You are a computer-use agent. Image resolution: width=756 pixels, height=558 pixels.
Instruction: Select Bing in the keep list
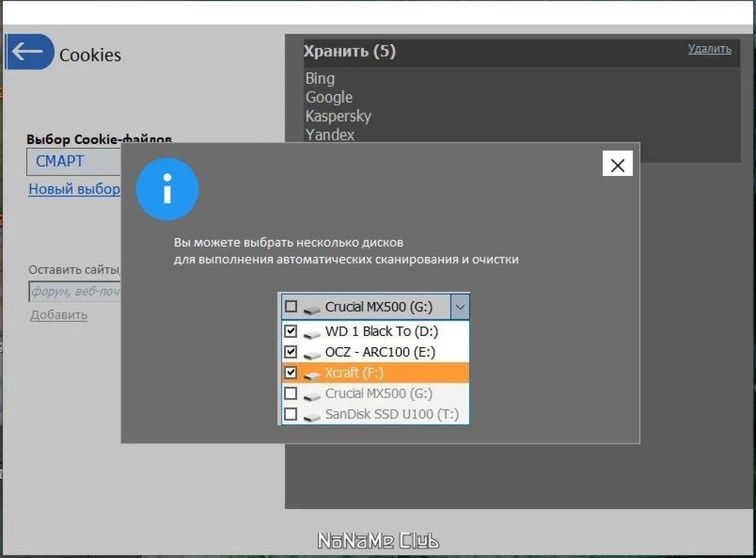(x=320, y=79)
